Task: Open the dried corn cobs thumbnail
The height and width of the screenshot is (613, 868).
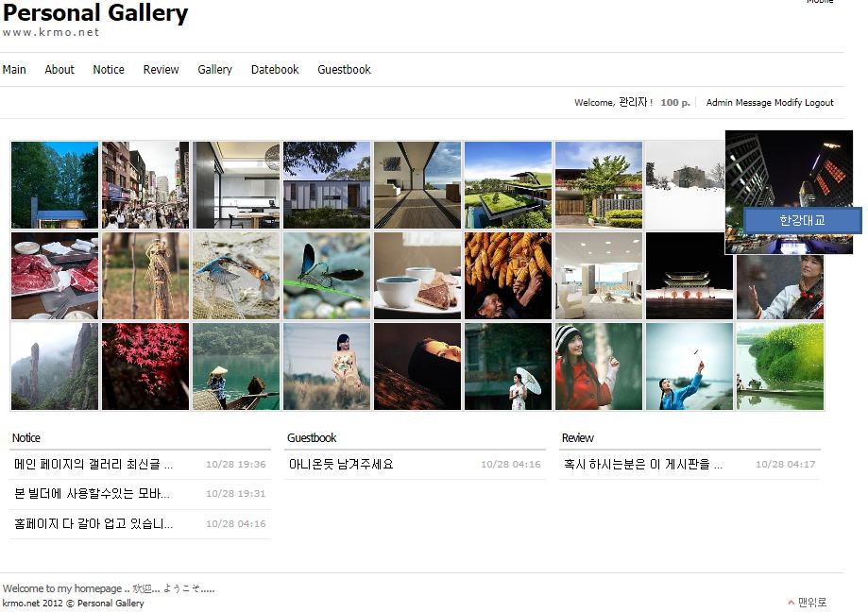Action: click(x=508, y=276)
